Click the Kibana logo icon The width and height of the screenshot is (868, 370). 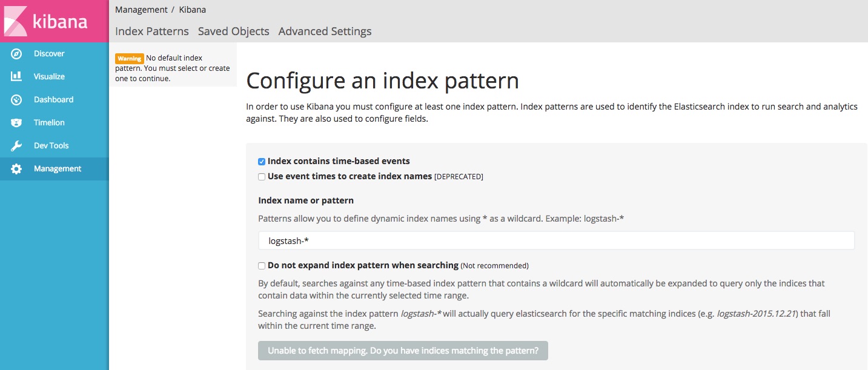(16, 21)
